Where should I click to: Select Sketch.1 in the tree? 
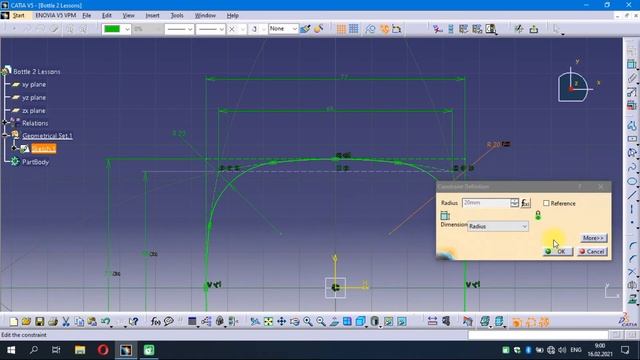(x=44, y=149)
